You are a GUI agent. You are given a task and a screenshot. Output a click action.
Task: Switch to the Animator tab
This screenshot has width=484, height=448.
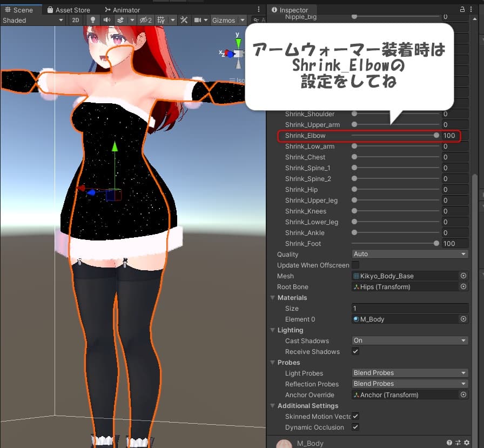tap(122, 9)
